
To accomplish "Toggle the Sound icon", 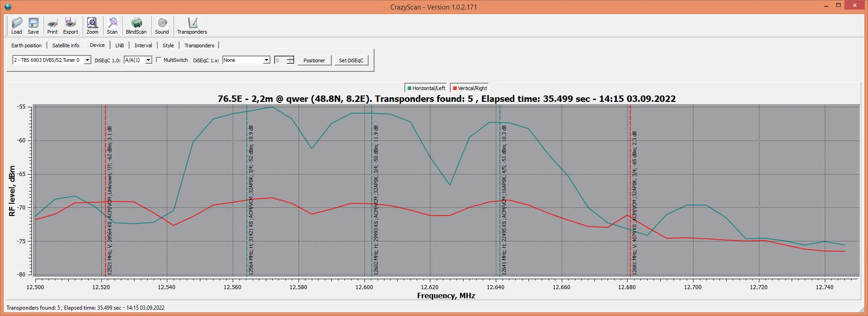I will coord(162,25).
